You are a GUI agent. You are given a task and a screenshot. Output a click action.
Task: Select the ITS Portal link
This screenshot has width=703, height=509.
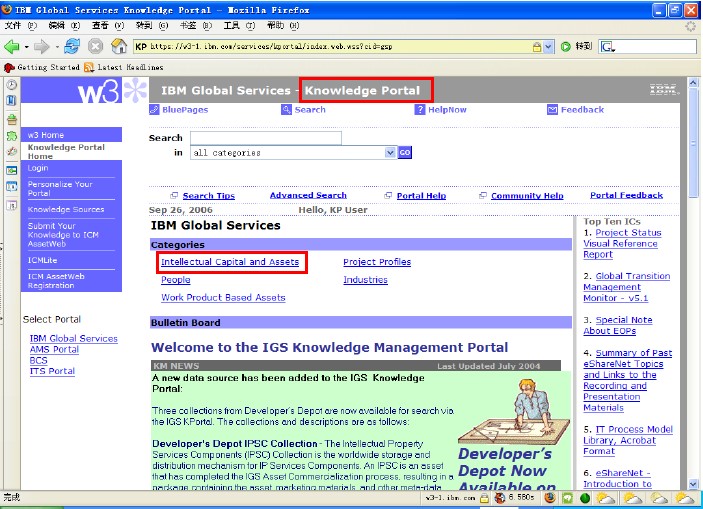[x=52, y=371]
